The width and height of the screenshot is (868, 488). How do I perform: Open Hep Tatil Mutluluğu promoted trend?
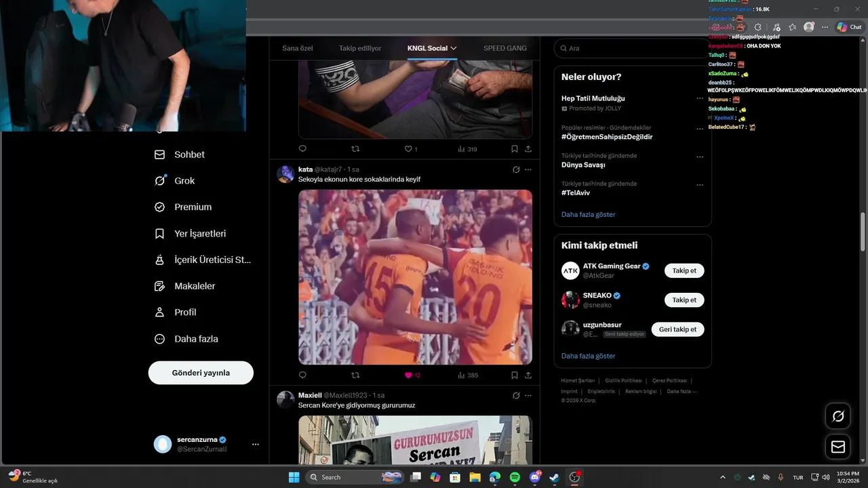(x=593, y=98)
